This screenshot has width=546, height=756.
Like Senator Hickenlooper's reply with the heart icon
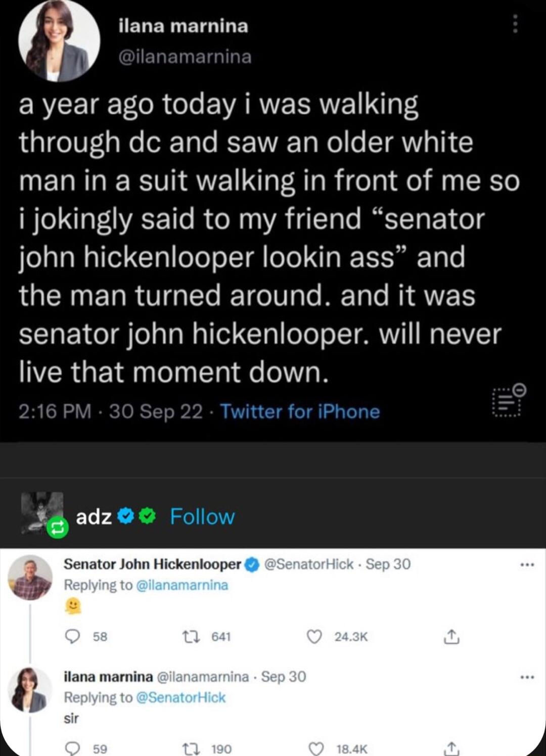click(314, 636)
